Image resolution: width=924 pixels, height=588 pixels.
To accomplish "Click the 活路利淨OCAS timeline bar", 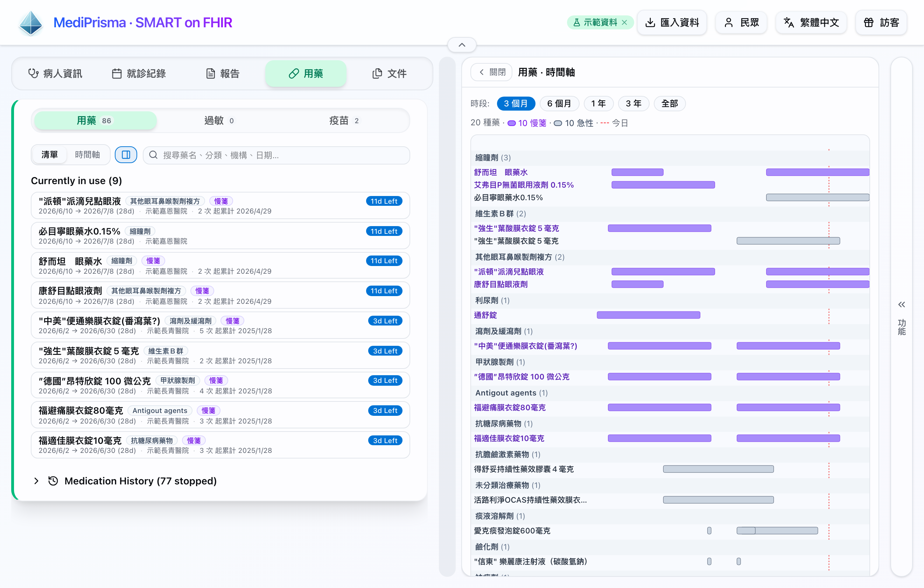I will [718, 500].
